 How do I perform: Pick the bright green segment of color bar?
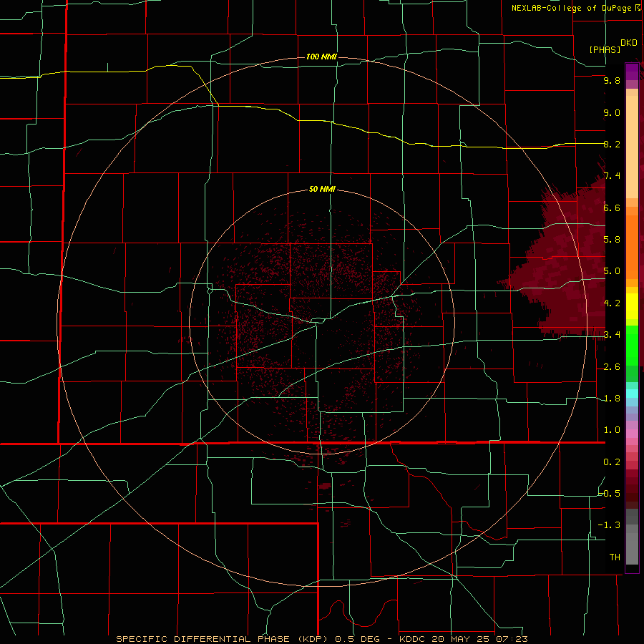click(632, 345)
